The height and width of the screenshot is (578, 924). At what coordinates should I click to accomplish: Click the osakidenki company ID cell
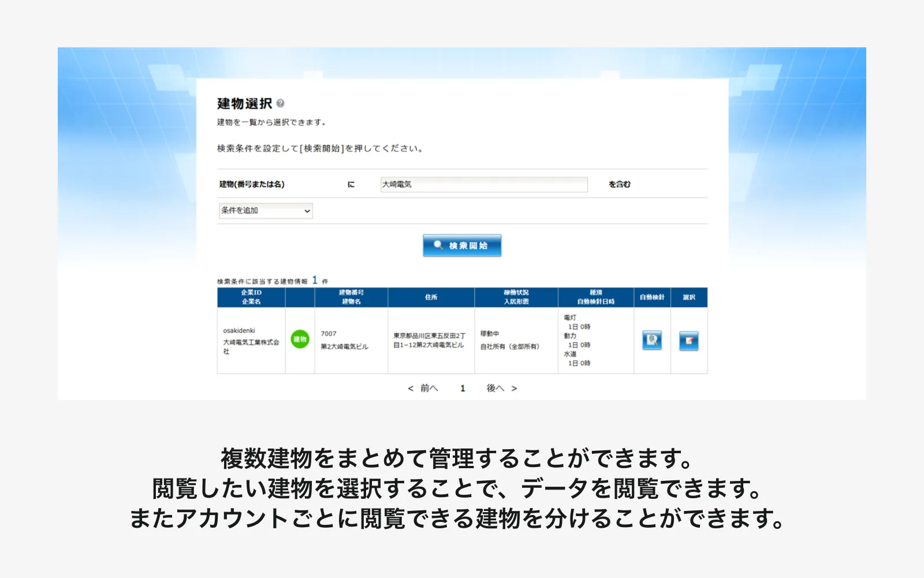tap(239, 331)
